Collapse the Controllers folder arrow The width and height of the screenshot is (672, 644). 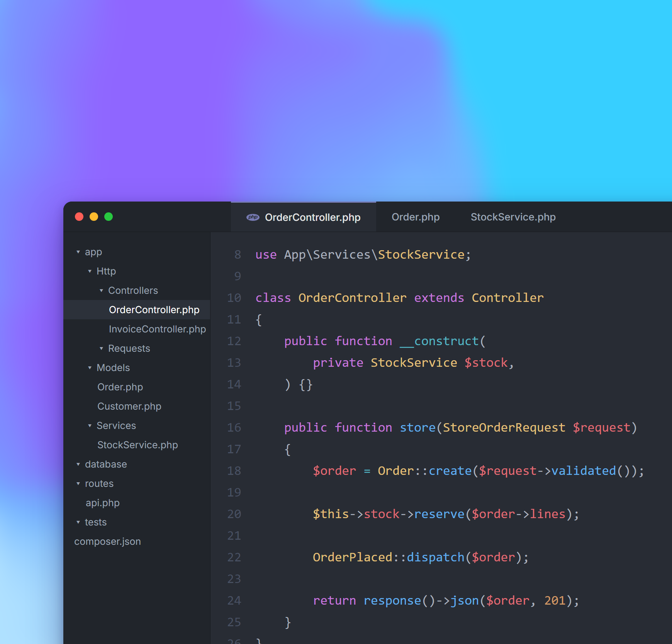click(101, 291)
